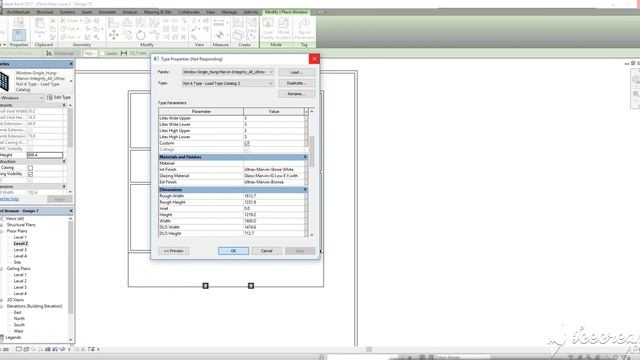The width and height of the screenshot is (640, 360).
Task: Click the right grip below the window
Action: [251, 286]
